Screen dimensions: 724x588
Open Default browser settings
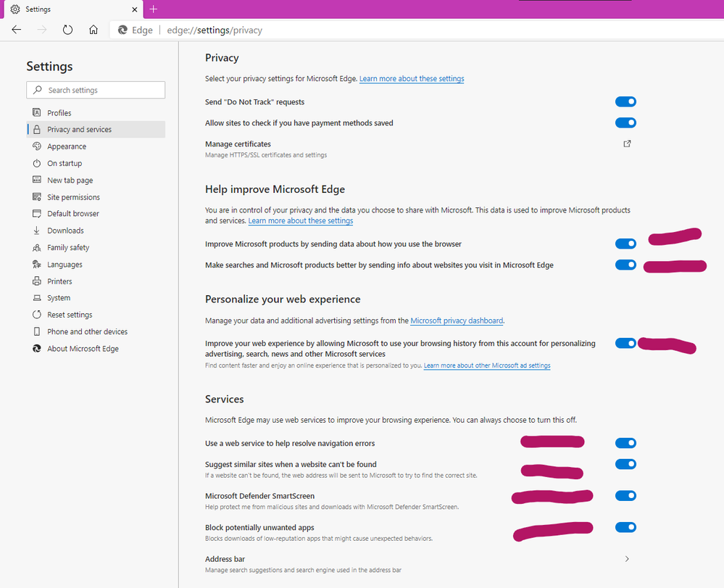pos(96,213)
